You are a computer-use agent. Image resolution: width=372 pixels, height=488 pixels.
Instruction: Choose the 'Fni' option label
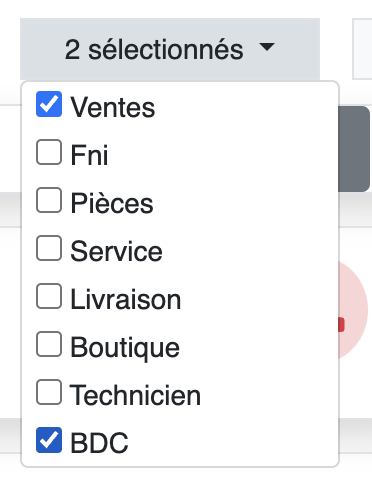(x=89, y=155)
